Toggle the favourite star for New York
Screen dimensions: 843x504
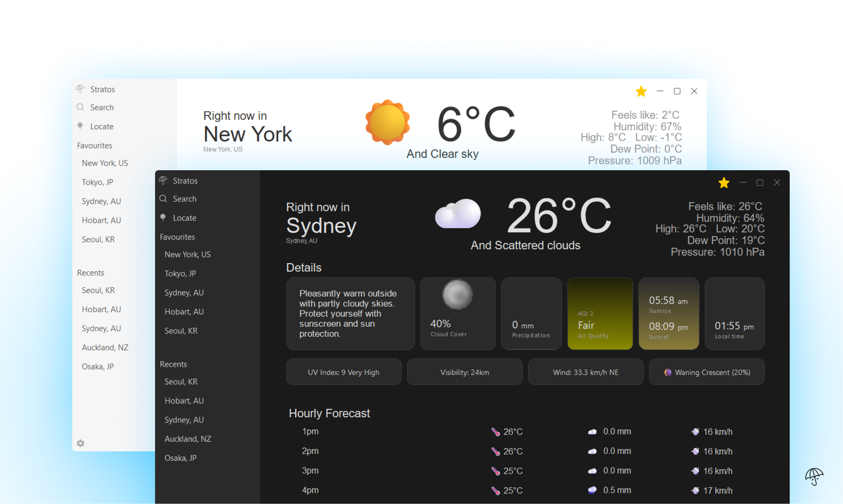[641, 91]
